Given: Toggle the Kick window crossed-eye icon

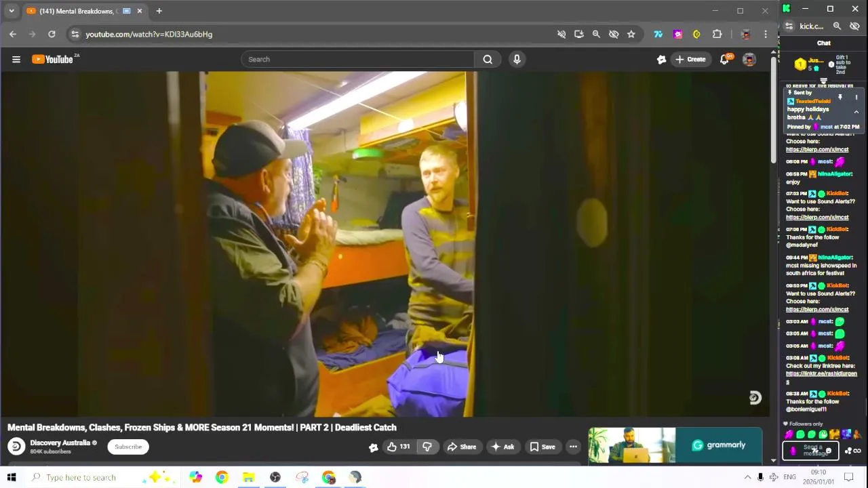Looking at the screenshot, I should coord(854,26).
